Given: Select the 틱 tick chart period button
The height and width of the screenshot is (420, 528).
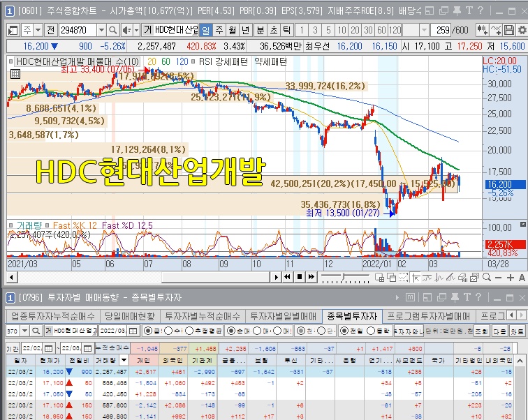Looking at the screenshot, I should (x=287, y=30).
